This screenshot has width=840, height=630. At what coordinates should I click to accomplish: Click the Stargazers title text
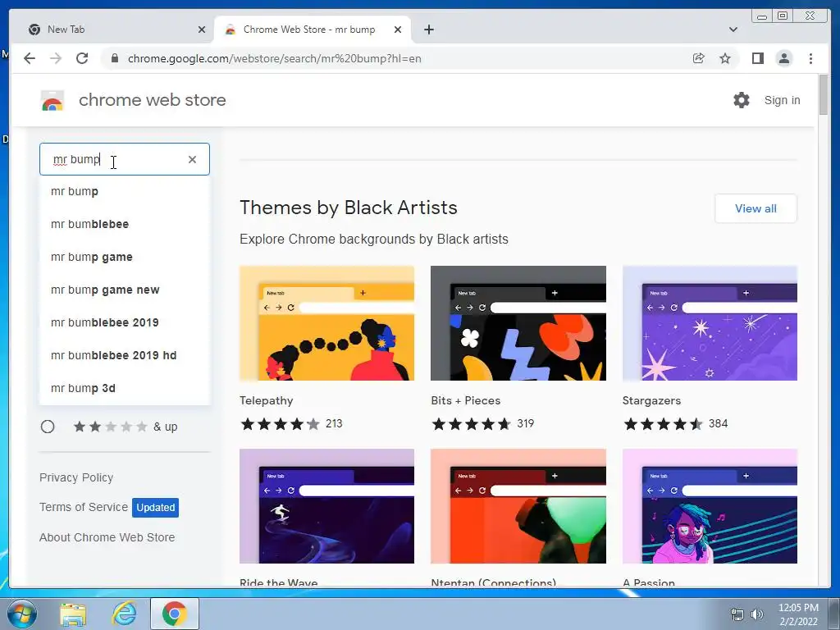coord(651,400)
